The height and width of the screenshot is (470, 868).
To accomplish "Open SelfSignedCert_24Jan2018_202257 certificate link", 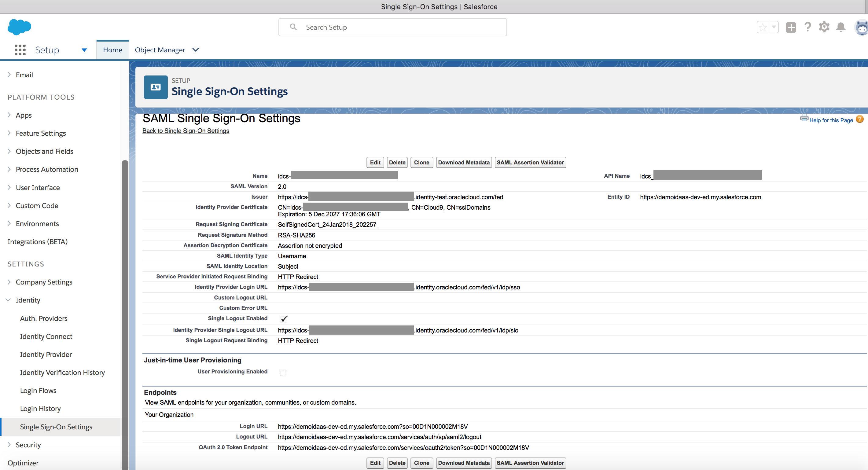I will coord(327,225).
